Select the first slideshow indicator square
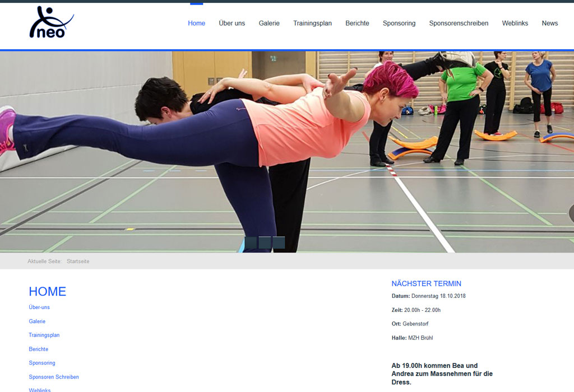574x392 pixels. pos(251,242)
